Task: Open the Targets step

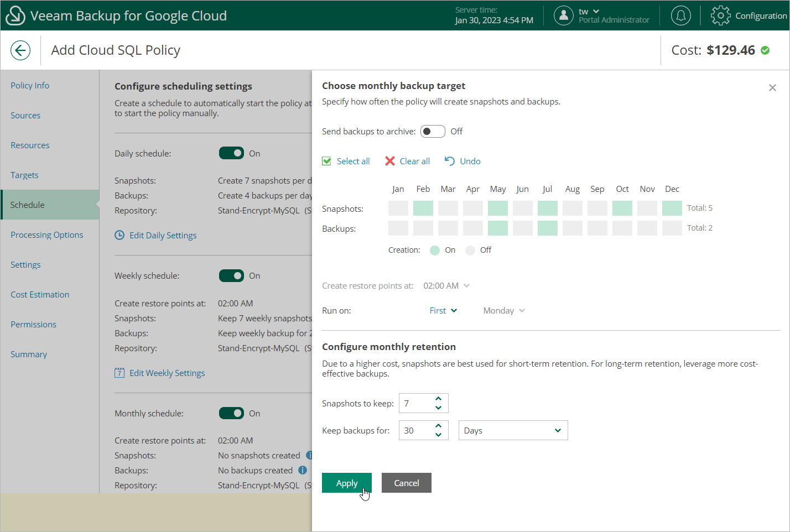Action: point(24,175)
